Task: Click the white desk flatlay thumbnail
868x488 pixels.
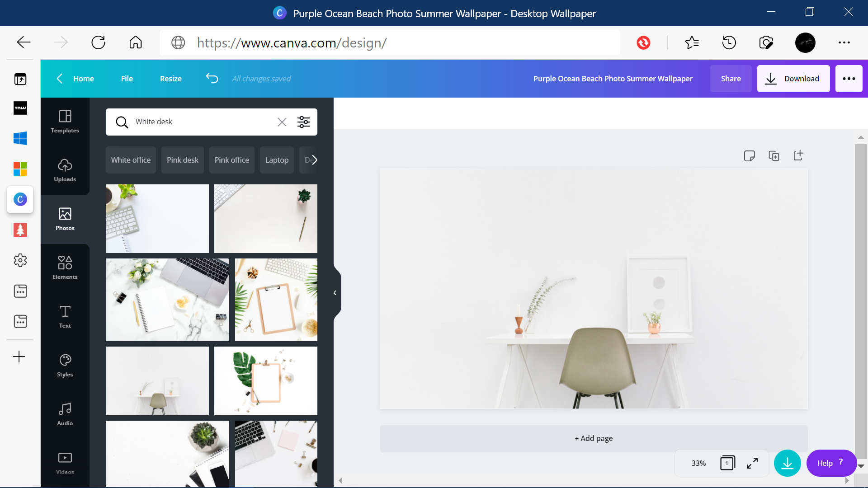Action: click(157, 217)
